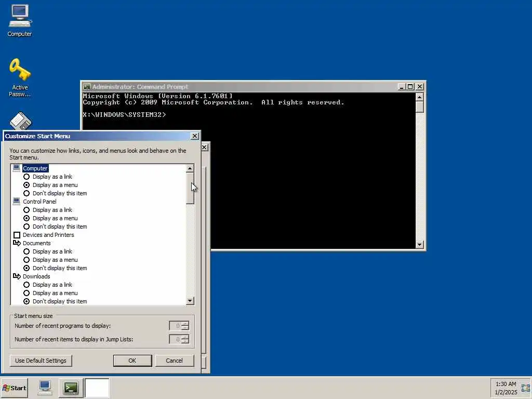Click the X:\WINDOWS\SYSTEM32> prompt line
Screen dimensions: 532x399
click(x=124, y=115)
